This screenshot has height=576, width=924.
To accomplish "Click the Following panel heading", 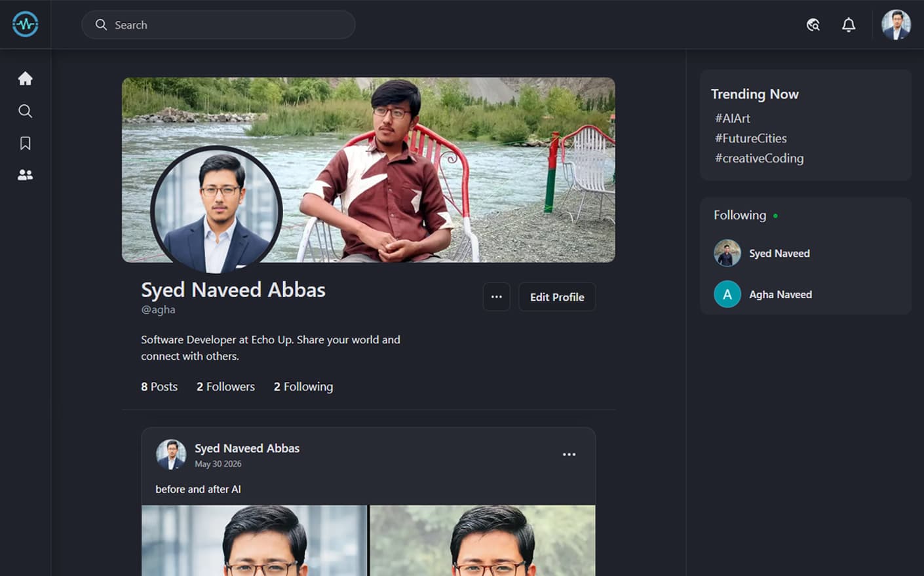I will [x=740, y=216].
